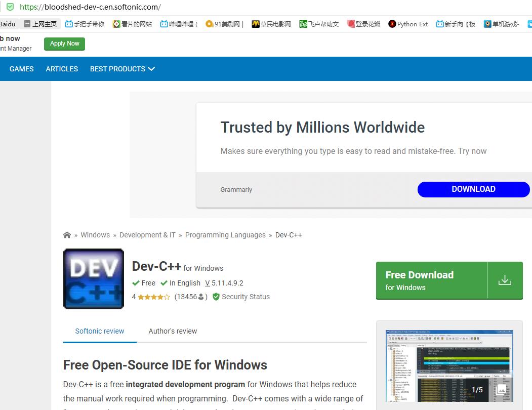Click the Trusted by Millions Worldwide ad headline

(x=322, y=128)
